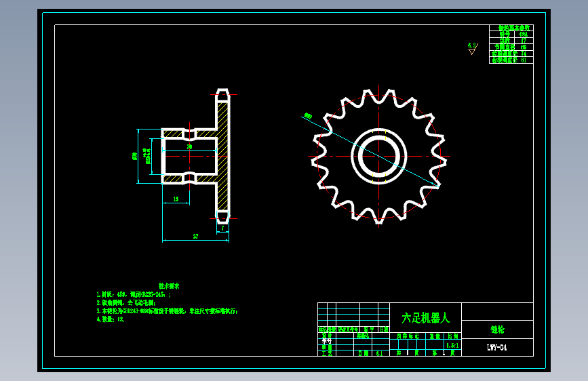The height and width of the screenshot is (381, 588).
Task: Select the parameter table value 17
Action: click(x=524, y=41)
